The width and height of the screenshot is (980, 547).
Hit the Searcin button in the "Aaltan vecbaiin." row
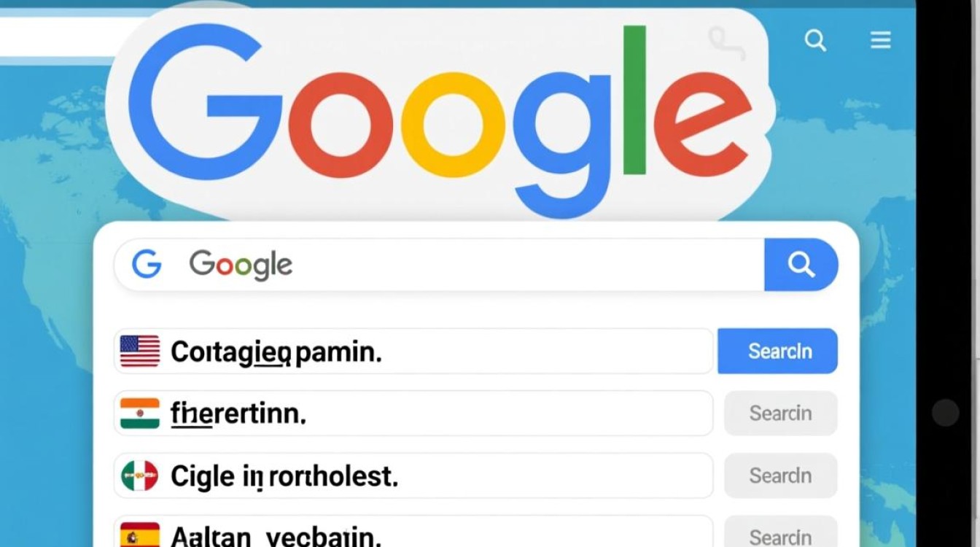780,537
